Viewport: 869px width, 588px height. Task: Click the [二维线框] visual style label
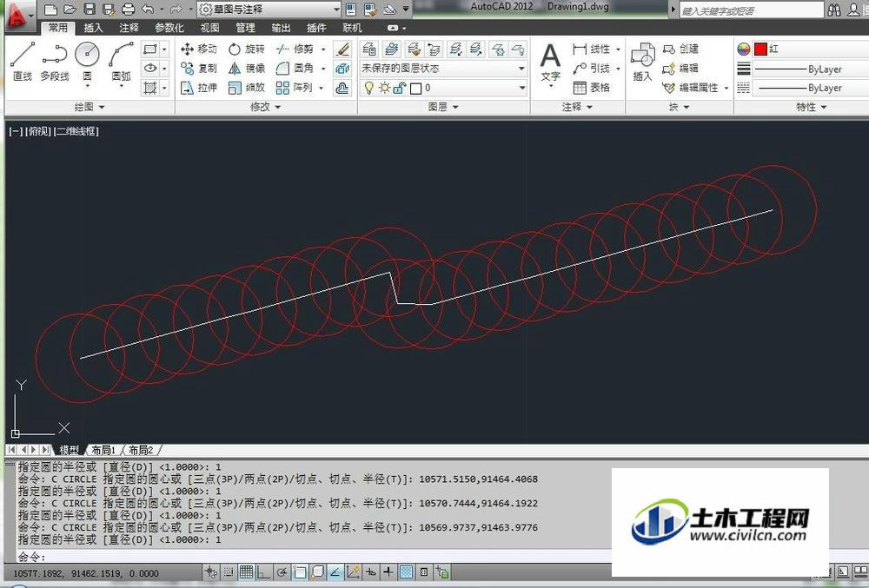pyautogui.click(x=76, y=131)
